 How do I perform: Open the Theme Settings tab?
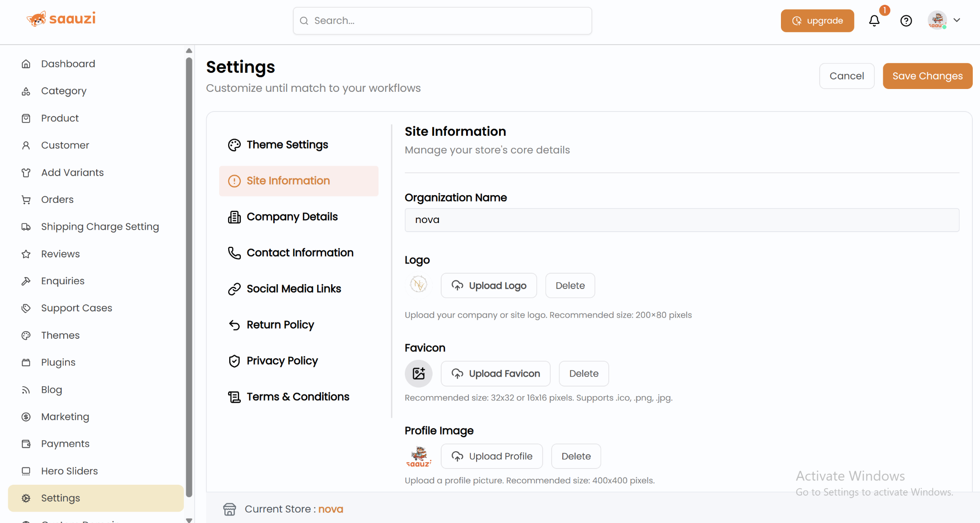pyautogui.click(x=287, y=145)
